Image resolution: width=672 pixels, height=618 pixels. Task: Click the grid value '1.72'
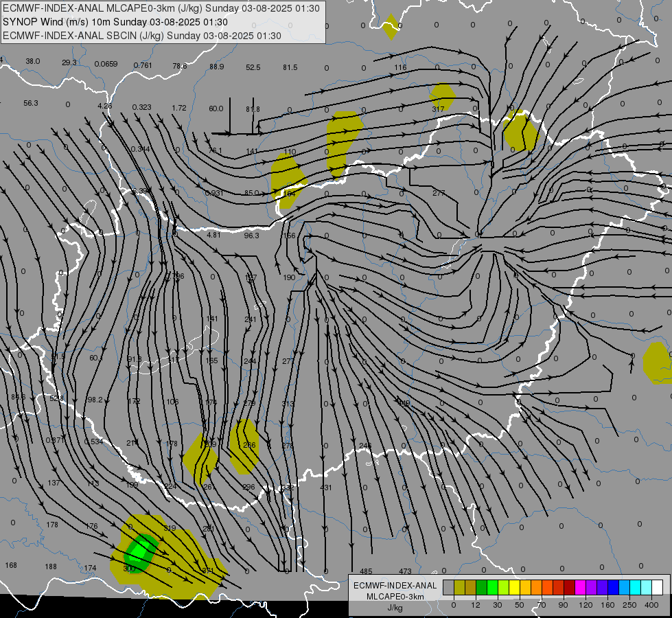pyautogui.click(x=179, y=108)
